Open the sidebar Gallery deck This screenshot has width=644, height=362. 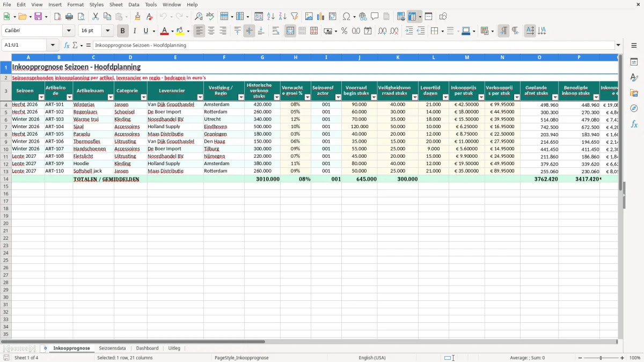coord(634,93)
